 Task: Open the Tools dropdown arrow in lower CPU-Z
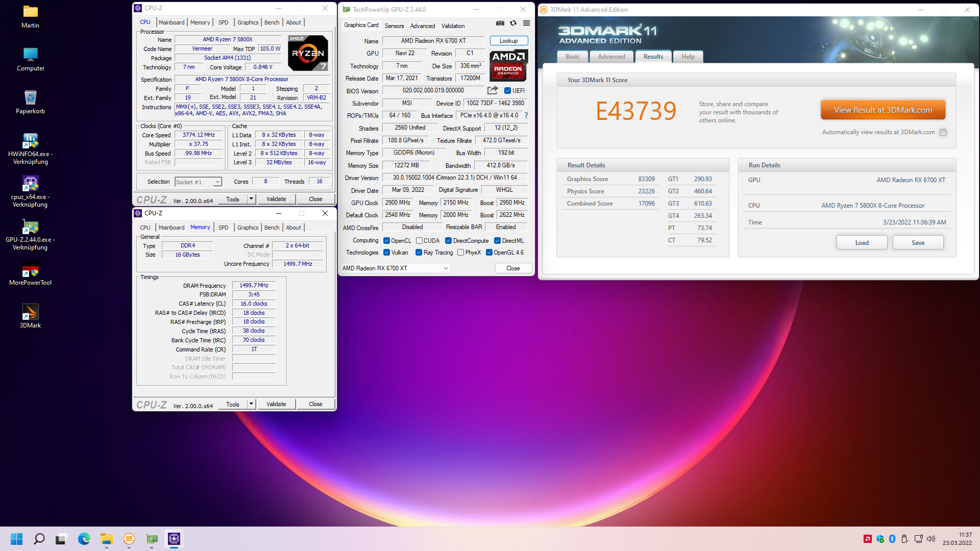(251, 404)
